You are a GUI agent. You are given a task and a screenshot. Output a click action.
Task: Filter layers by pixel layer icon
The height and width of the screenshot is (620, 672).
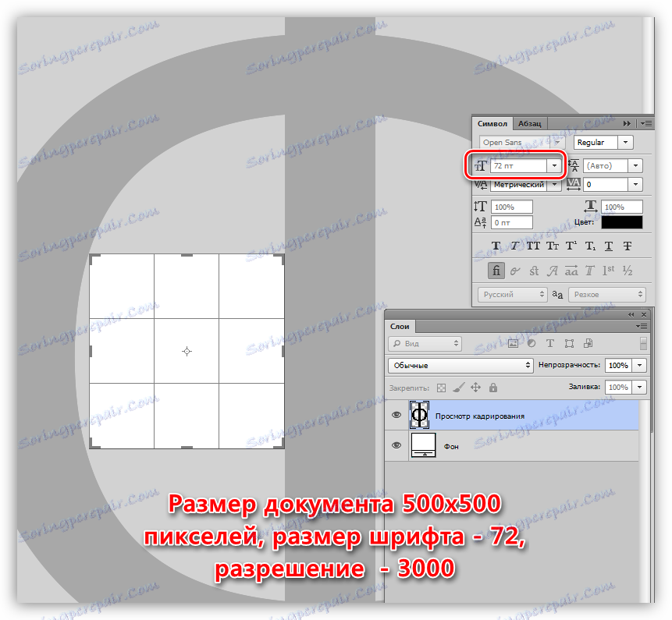point(513,343)
